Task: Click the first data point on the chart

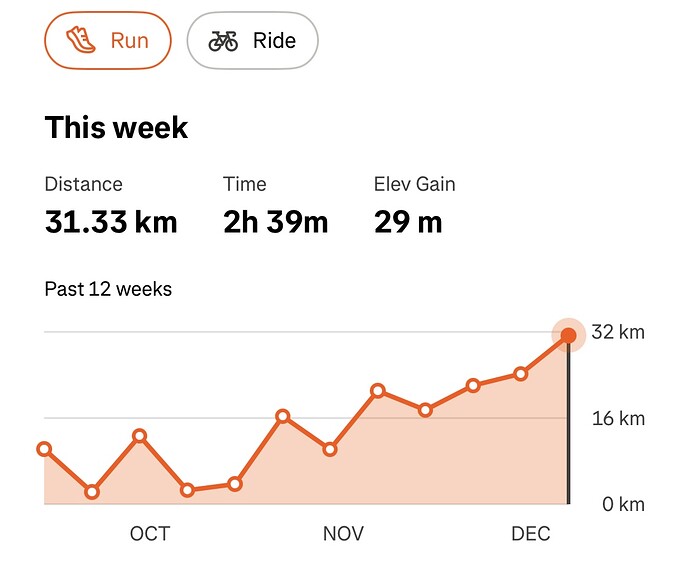Action: point(45,449)
